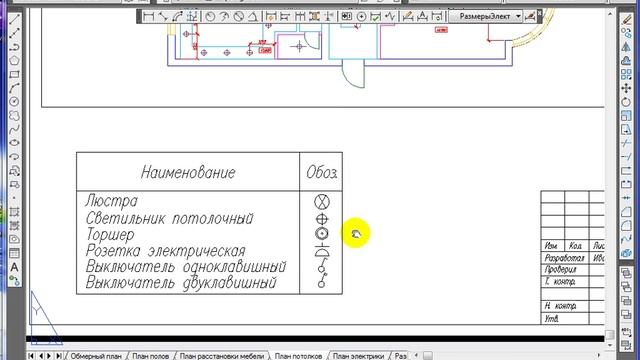Select the Ellipse tool
Image resolution: width=640 pixels, height=360 pixels.
[x=14, y=143]
